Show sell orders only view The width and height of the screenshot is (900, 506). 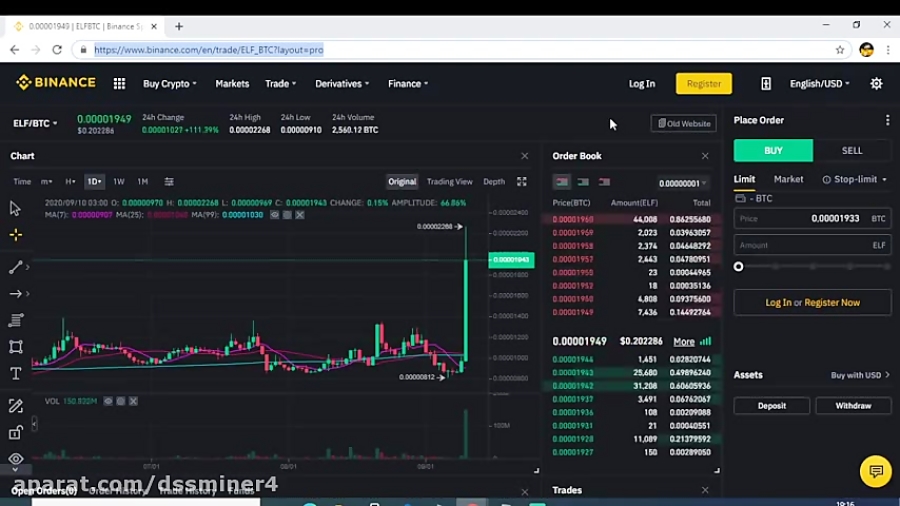604,182
